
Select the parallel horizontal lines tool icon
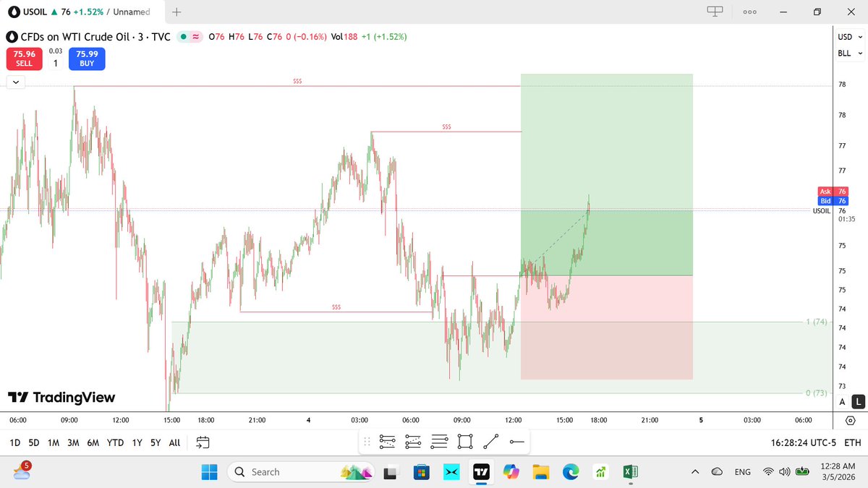439,441
